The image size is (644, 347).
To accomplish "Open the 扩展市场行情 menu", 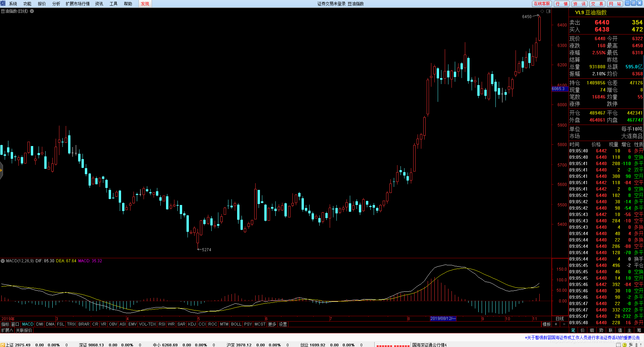I will pos(78,4).
